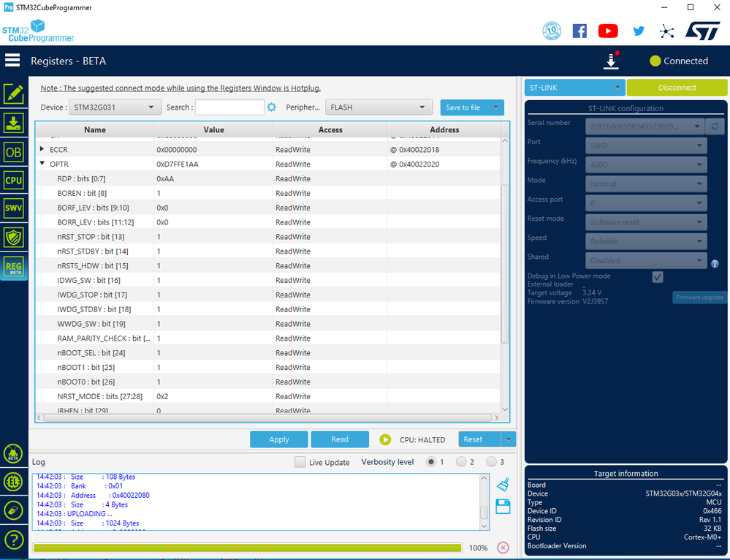Click the Access column header
Viewport: 730px width, 560px height.
pyautogui.click(x=330, y=130)
